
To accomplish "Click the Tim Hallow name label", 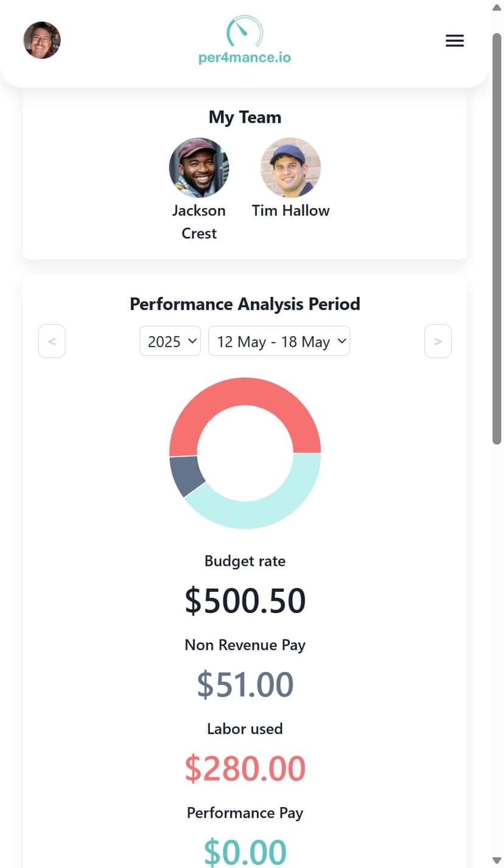I will click(291, 210).
